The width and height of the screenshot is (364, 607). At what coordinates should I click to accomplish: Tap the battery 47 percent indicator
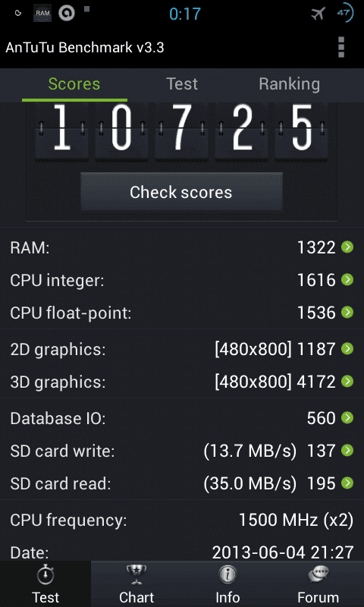click(x=344, y=13)
